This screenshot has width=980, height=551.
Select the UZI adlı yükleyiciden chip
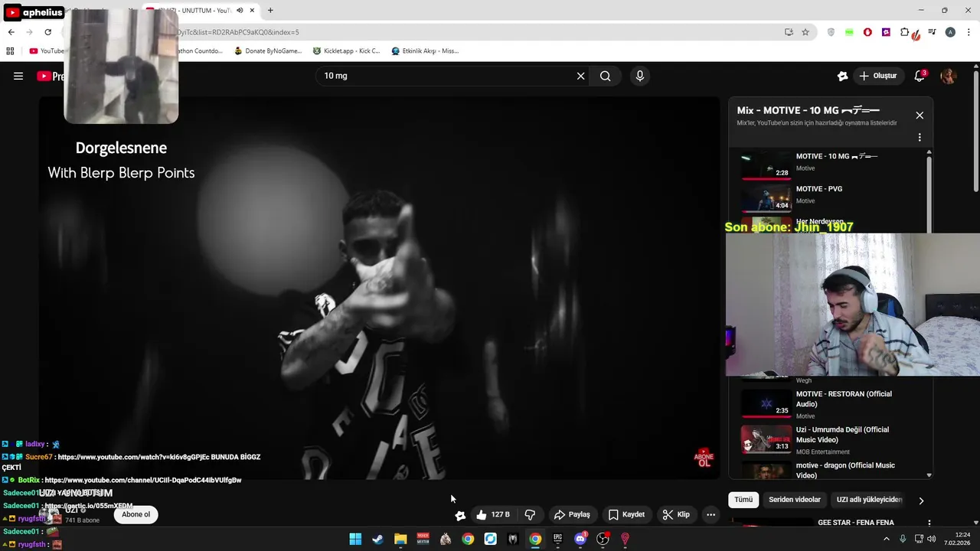coord(869,500)
